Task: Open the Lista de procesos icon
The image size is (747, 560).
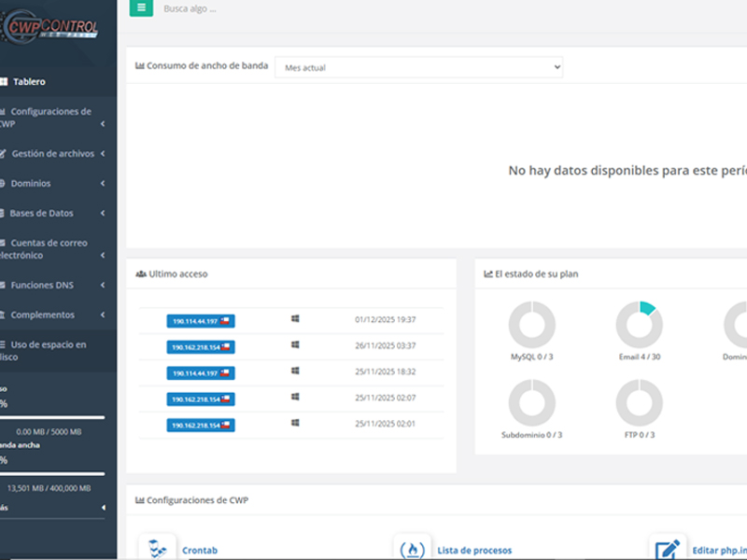Action: (412, 549)
